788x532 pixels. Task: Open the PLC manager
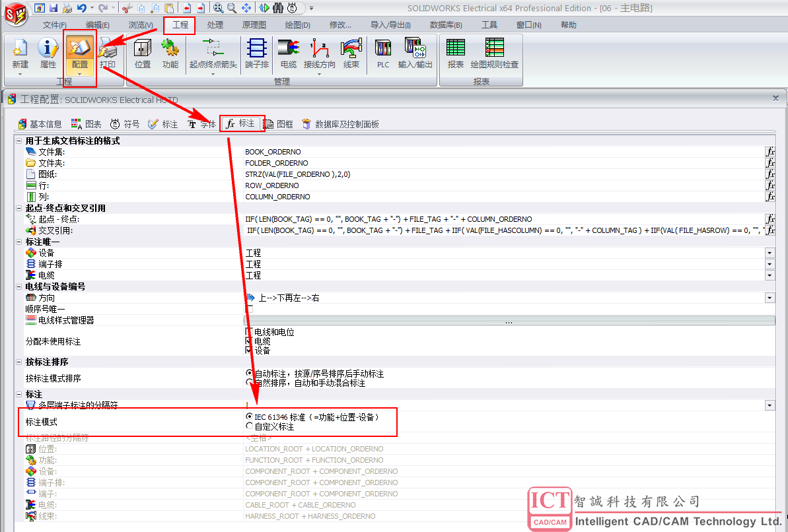pyautogui.click(x=383, y=54)
